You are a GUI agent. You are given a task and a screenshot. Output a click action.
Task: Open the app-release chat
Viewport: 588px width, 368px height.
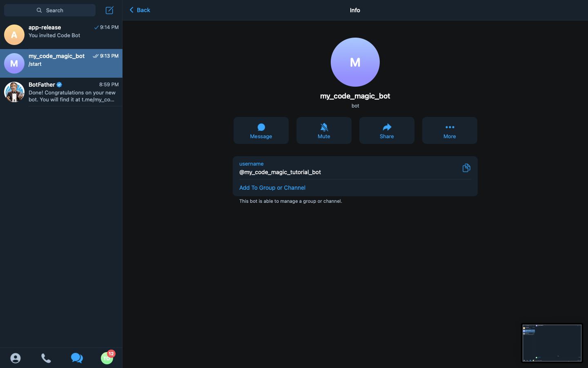(x=61, y=35)
